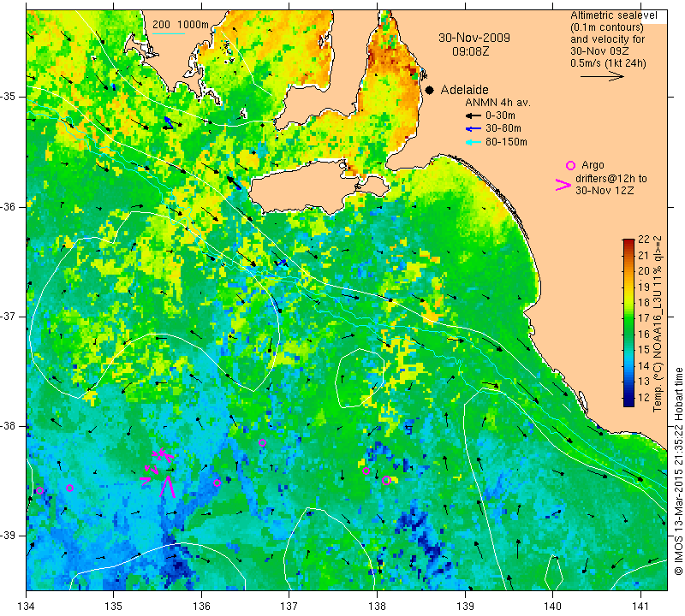Click the blue ANMN arrow near 135.6, -35.2

(x=168, y=122)
